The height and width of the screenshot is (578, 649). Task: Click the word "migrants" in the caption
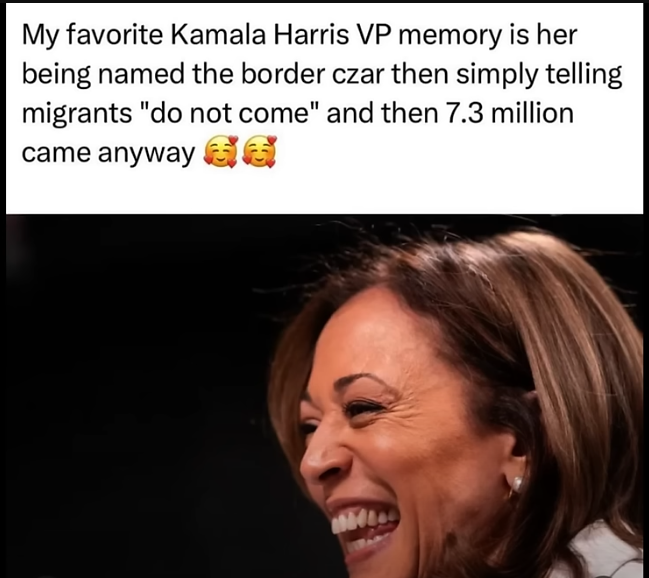tap(77, 115)
